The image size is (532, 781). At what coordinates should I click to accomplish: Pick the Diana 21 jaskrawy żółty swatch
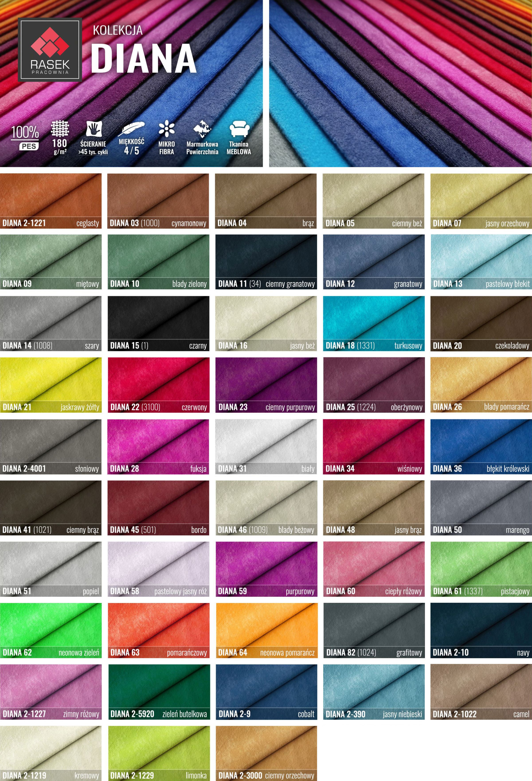click(x=51, y=385)
